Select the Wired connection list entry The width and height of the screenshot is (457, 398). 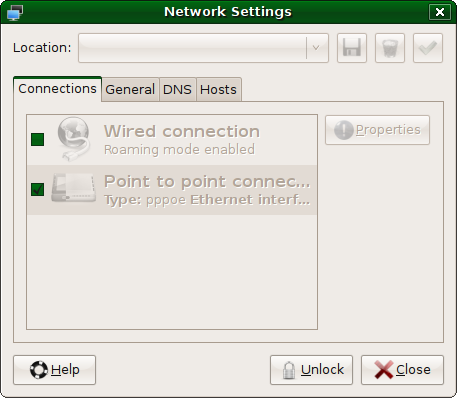click(x=172, y=140)
